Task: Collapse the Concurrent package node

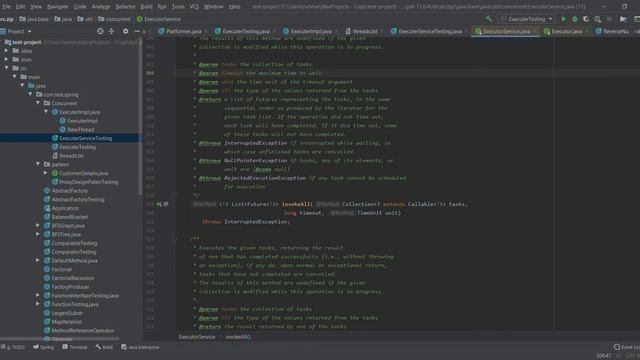Action: click(38, 103)
